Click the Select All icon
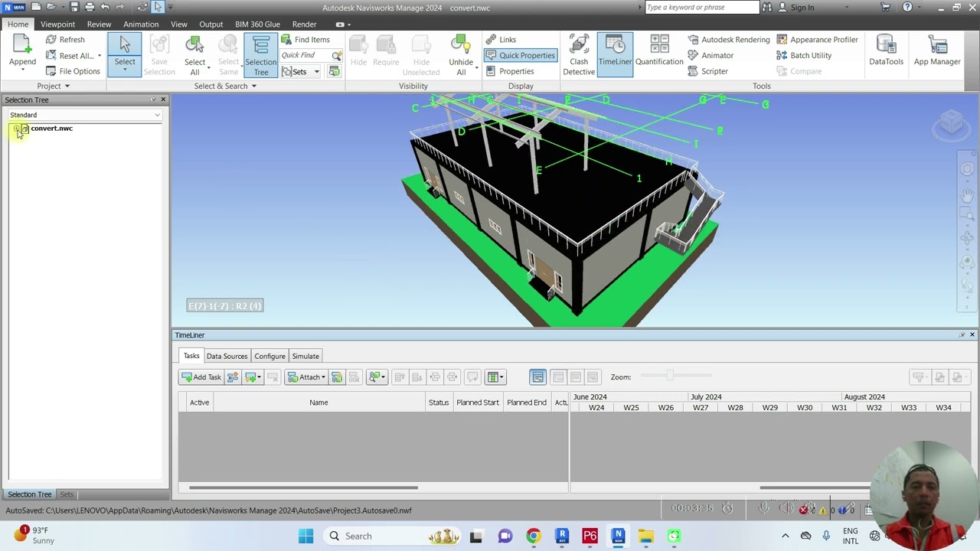This screenshot has width=980, height=551. pos(194,45)
